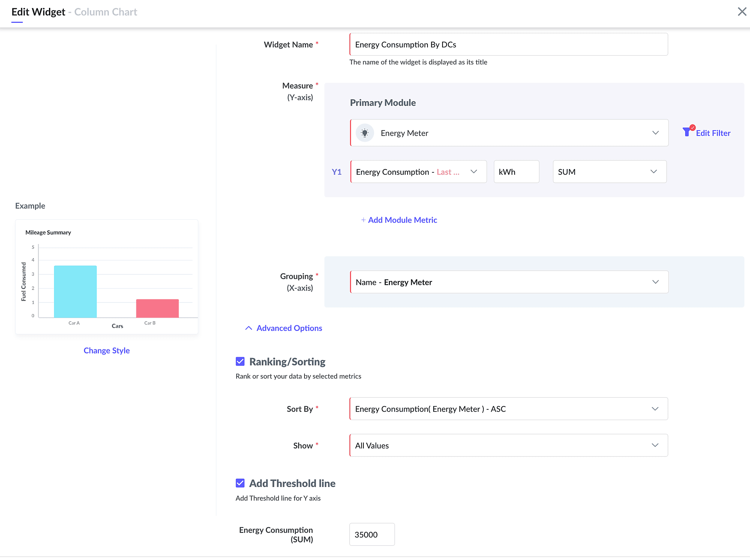The height and width of the screenshot is (560, 750).
Task: Click Add Module Metric link
Action: pyautogui.click(x=402, y=220)
